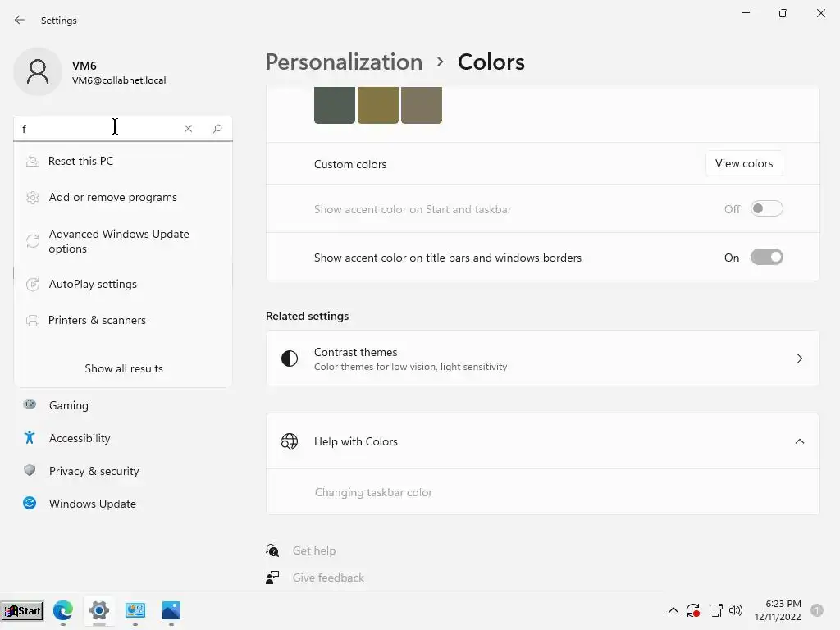Open the Contrast themes related setting
This screenshot has width=840, height=630.
pos(543,358)
